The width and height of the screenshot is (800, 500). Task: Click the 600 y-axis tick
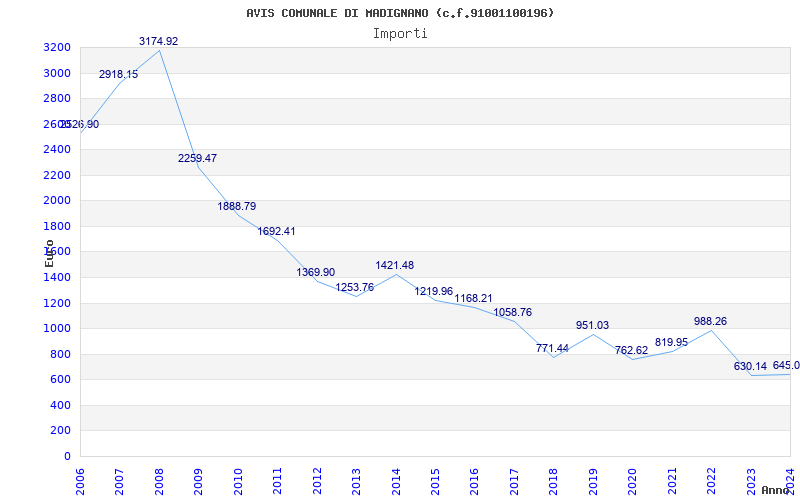pyautogui.click(x=61, y=380)
